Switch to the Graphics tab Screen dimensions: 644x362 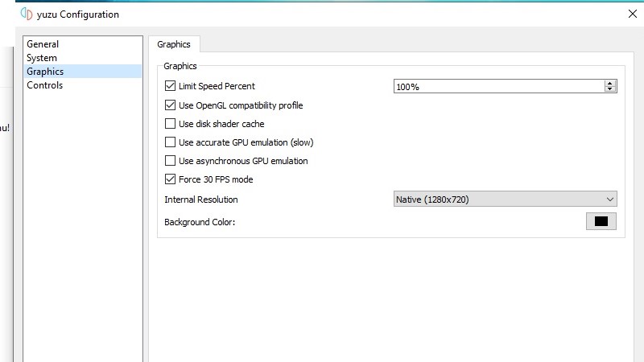tap(174, 44)
